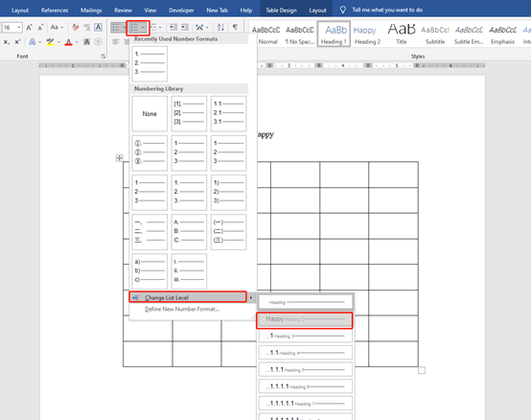Click Define New Number Format
This screenshot has width=531, height=420.
182,309
